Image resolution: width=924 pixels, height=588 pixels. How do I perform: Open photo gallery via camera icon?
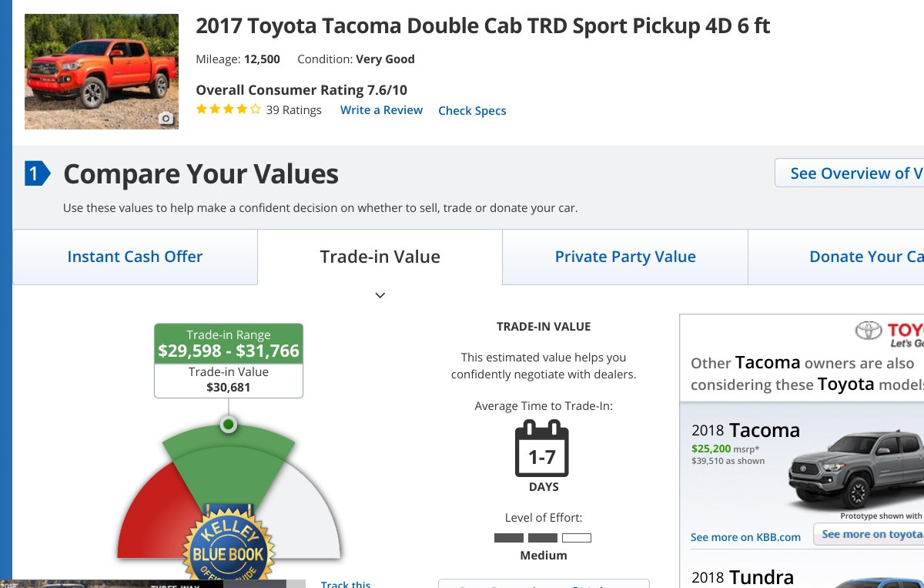point(166,119)
